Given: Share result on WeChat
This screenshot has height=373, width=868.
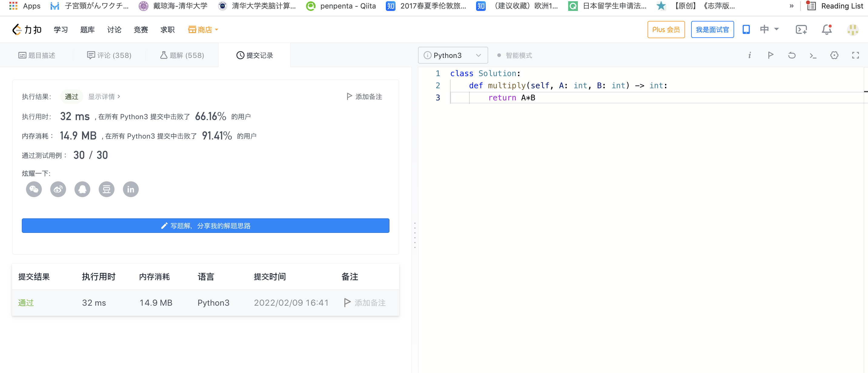Looking at the screenshot, I should click(x=34, y=189).
